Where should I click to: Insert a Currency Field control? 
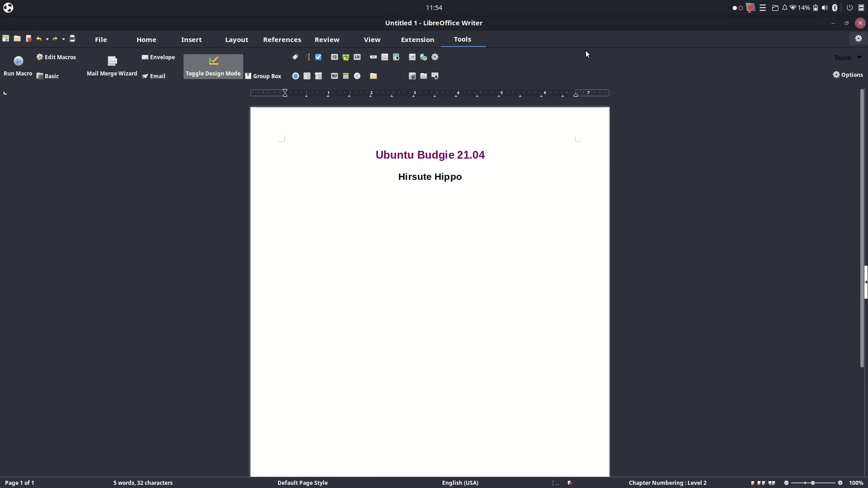coord(346,57)
